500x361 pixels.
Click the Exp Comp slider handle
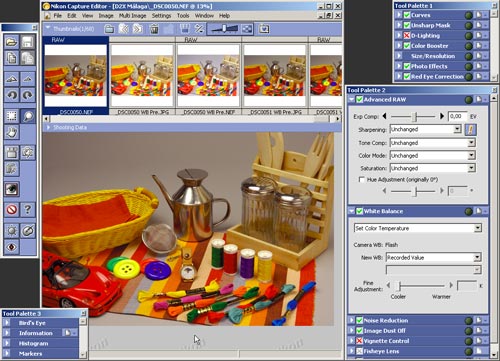[414, 116]
